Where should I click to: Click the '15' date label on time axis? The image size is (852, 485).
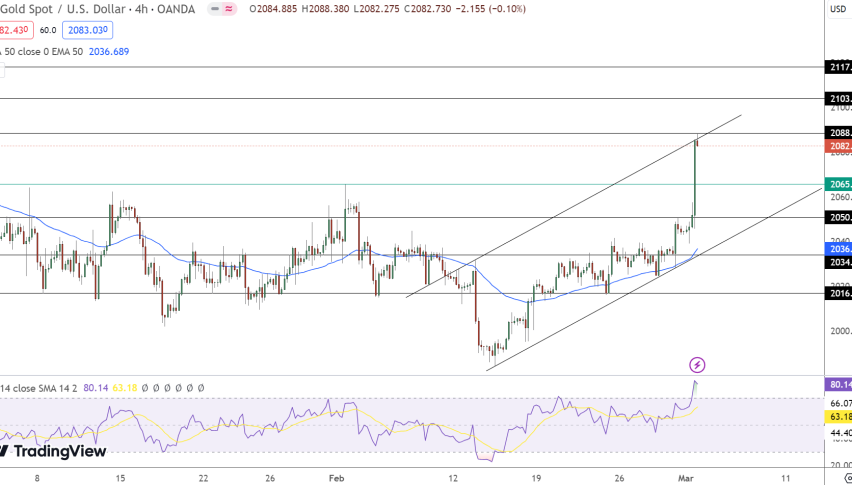(x=120, y=478)
